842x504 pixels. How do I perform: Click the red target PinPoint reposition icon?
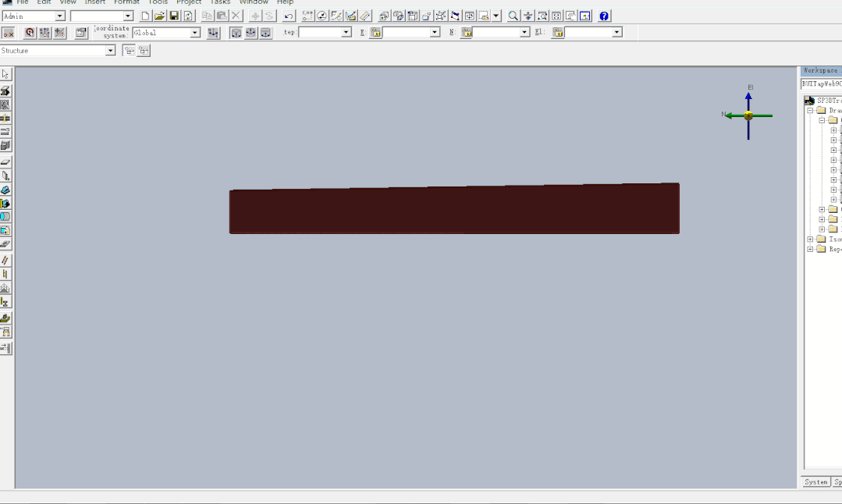(x=30, y=33)
